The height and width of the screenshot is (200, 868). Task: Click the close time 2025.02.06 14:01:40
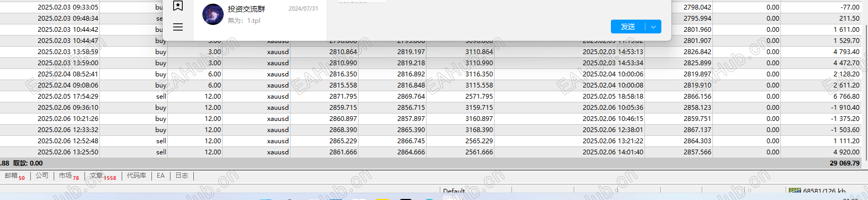[x=613, y=152]
